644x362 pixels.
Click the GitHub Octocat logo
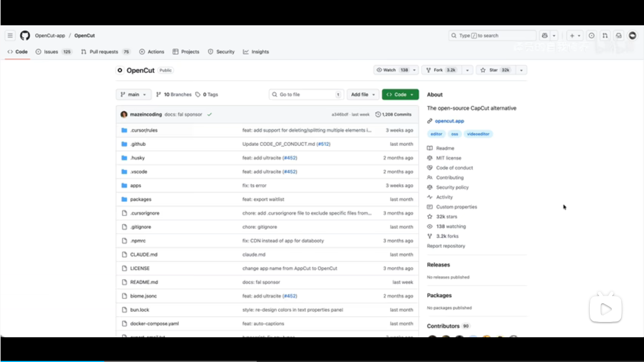[25, 36]
